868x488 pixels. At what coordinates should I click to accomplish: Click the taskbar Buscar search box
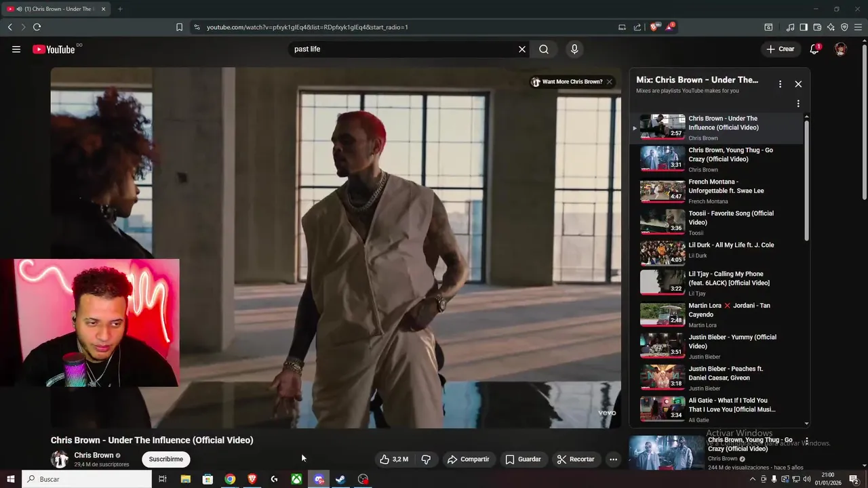pos(87,479)
